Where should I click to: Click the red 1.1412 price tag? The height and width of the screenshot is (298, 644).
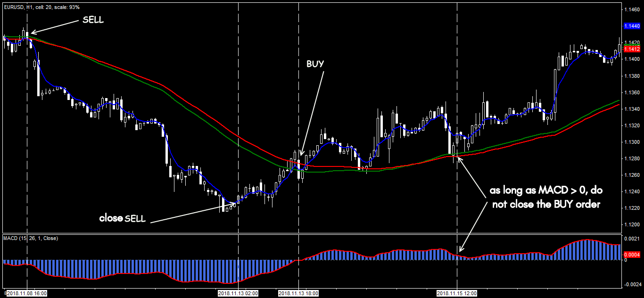[632, 49]
